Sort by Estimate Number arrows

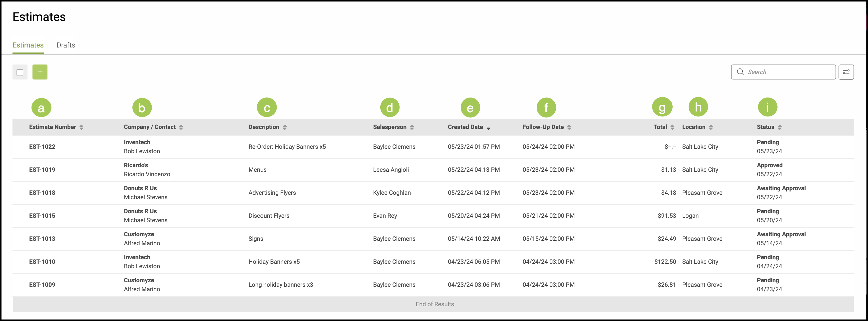tap(81, 127)
